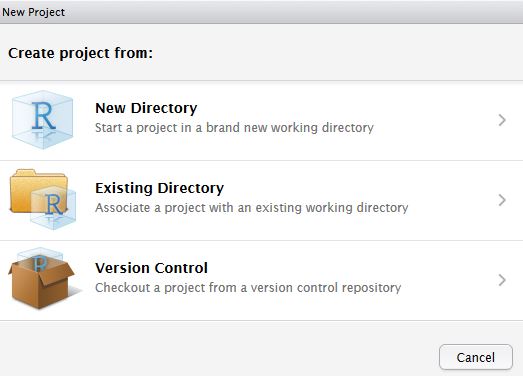Click the New Directory R cube icon

click(42, 120)
